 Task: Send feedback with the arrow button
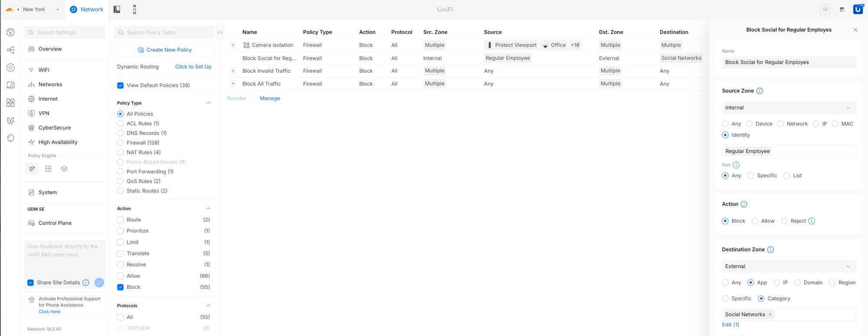pyautogui.click(x=99, y=283)
